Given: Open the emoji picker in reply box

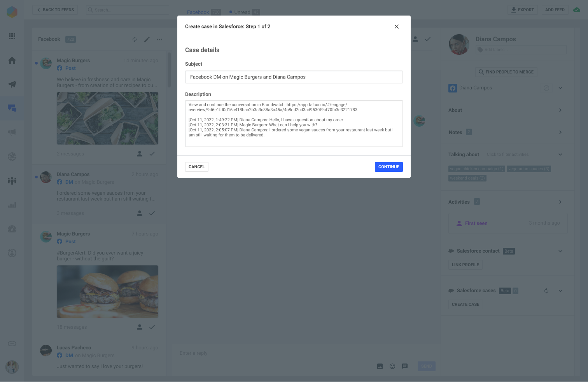Looking at the screenshot, I should pos(392,366).
